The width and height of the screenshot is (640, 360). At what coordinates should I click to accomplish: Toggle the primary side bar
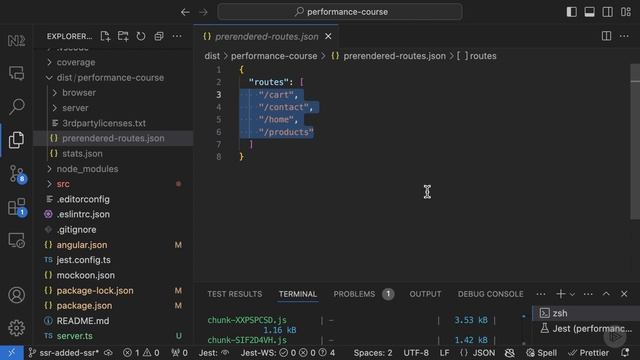[x=571, y=12]
